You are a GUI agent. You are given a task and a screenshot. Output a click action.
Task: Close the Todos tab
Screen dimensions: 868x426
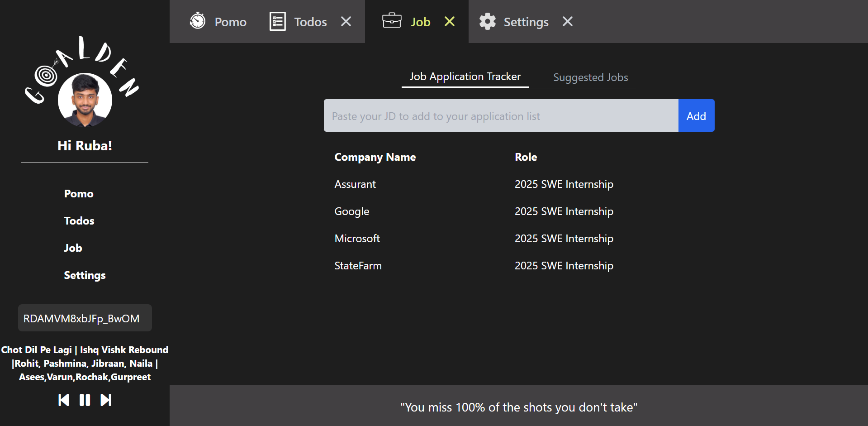coord(346,21)
